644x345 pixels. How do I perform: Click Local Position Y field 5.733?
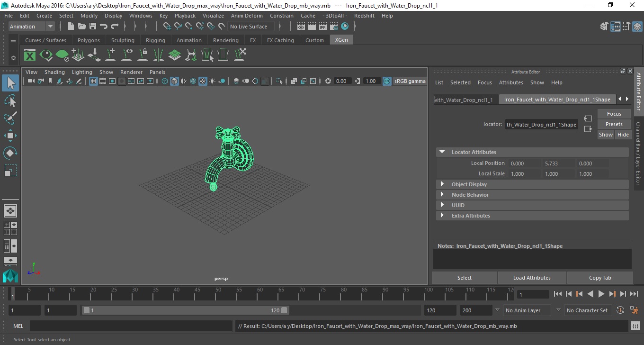coord(557,163)
